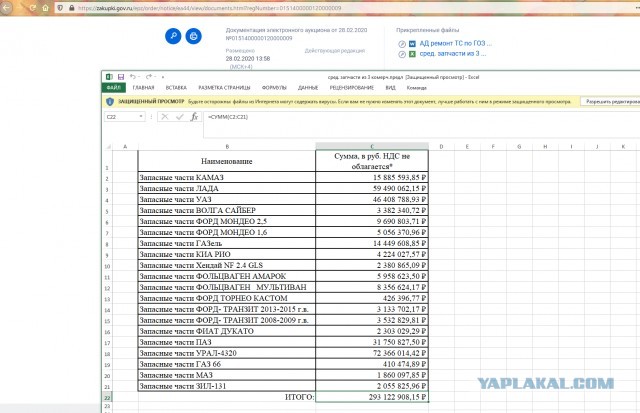Open the 'АД ремонт ТС по ГОЗ' file link
The image size is (640, 413).
point(456,43)
